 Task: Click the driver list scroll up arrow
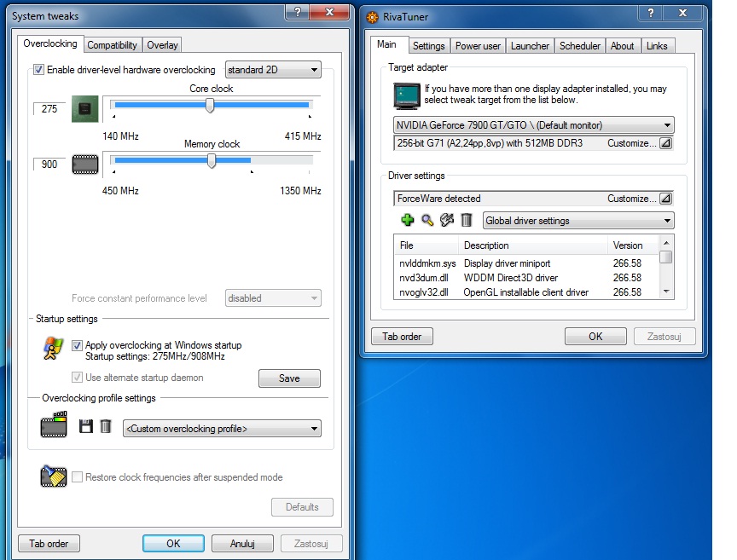point(666,242)
